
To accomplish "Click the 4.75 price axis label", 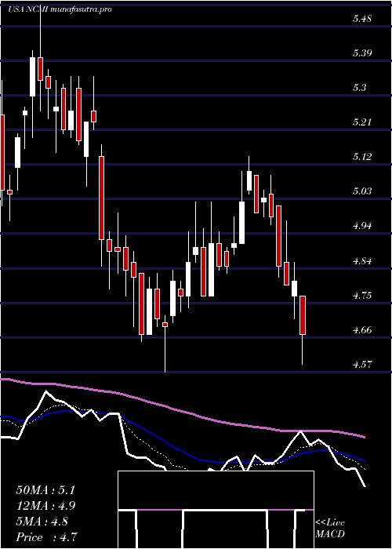I will pos(361,296).
